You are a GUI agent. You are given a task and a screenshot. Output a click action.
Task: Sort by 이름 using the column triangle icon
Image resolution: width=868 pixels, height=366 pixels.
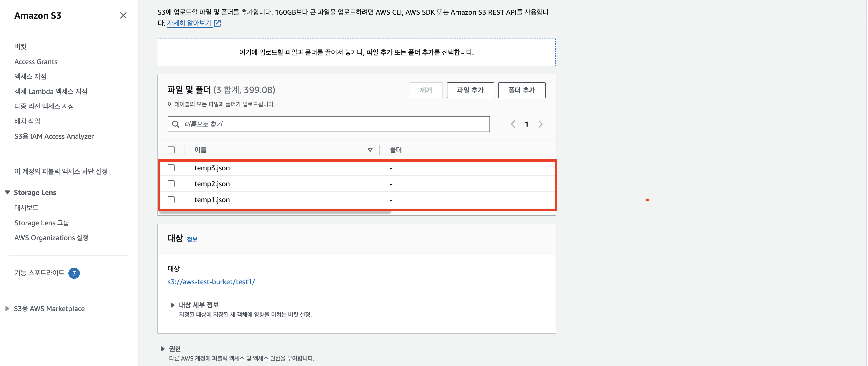click(x=370, y=150)
